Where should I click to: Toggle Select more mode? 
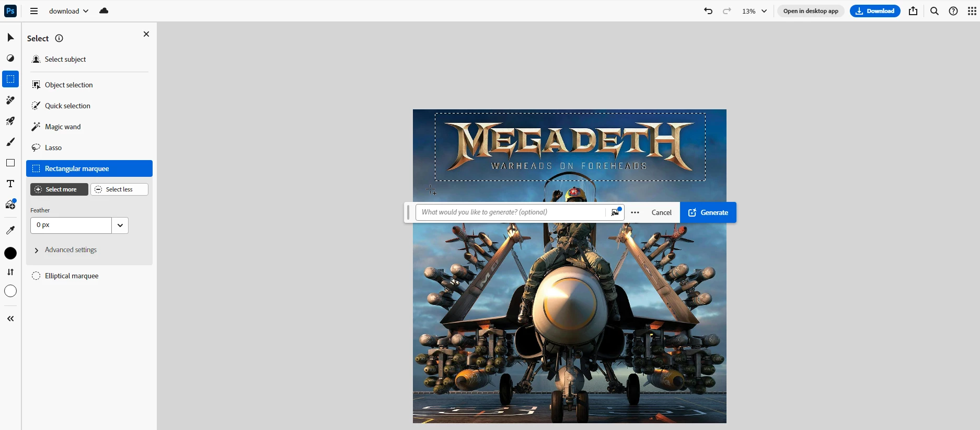(x=59, y=189)
